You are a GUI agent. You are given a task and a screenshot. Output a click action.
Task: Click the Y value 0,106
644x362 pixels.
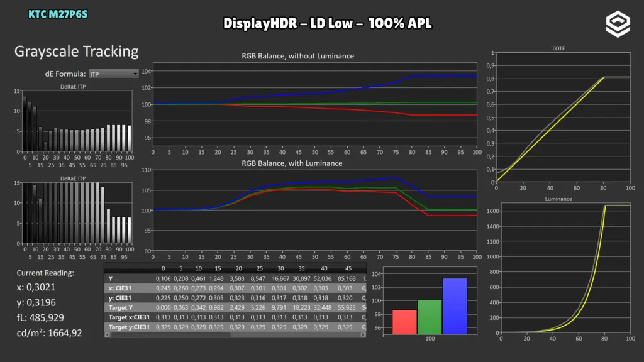point(163,278)
